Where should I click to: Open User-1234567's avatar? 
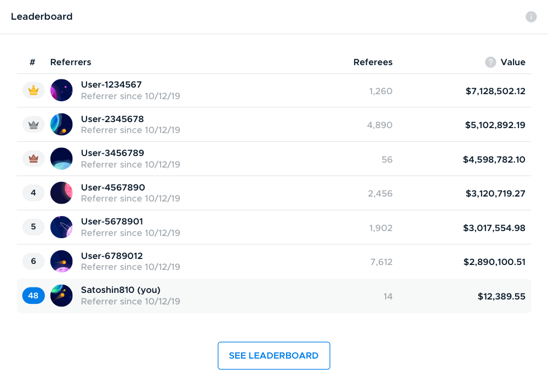click(61, 90)
